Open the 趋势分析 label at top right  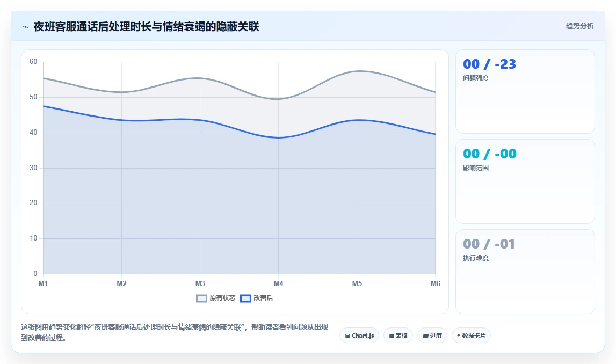[579, 26]
